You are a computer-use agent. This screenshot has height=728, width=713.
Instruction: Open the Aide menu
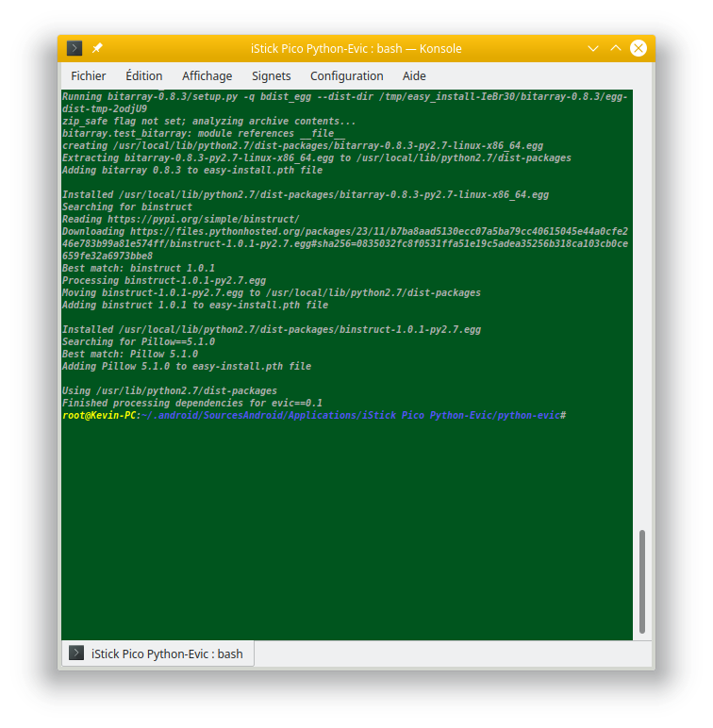pyautogui.click(x=414, y=76)
